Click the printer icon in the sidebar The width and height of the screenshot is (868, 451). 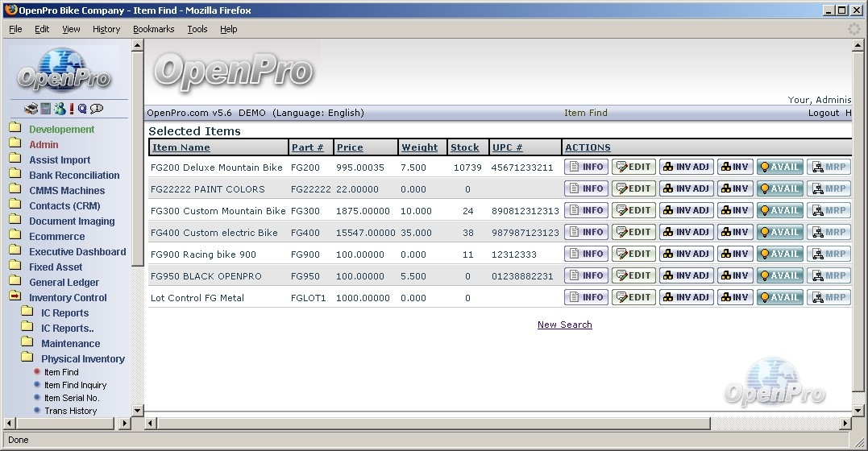point(31,109)
